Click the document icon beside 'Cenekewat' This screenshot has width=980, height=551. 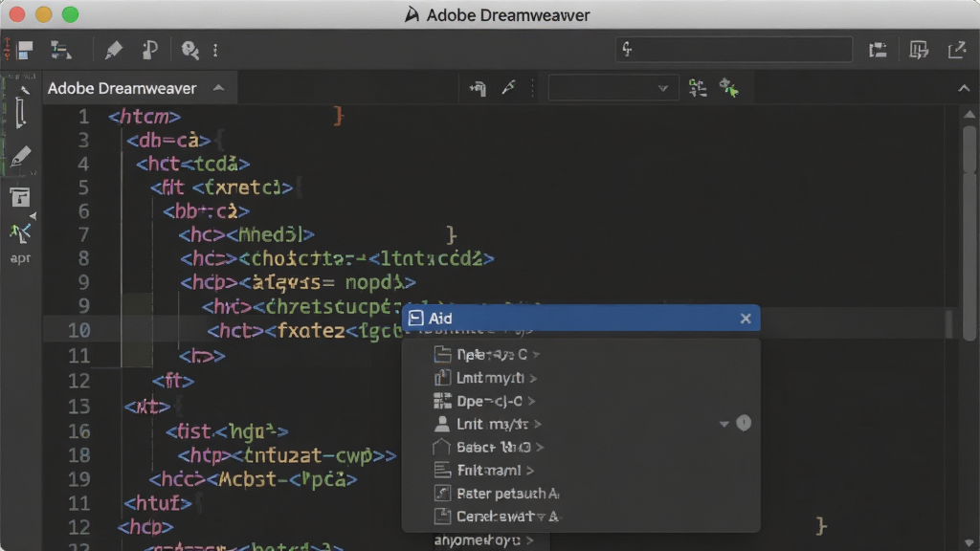tap(442, 517)
